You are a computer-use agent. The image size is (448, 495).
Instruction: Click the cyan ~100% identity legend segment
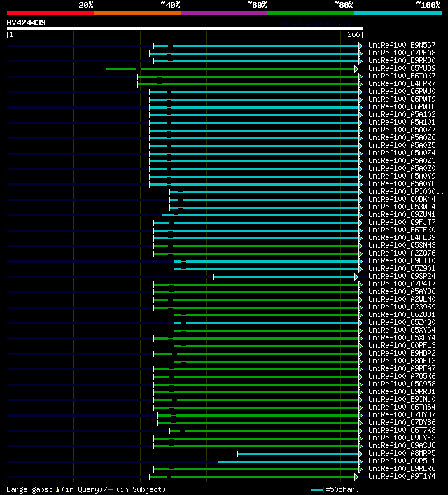click(398, 13)
